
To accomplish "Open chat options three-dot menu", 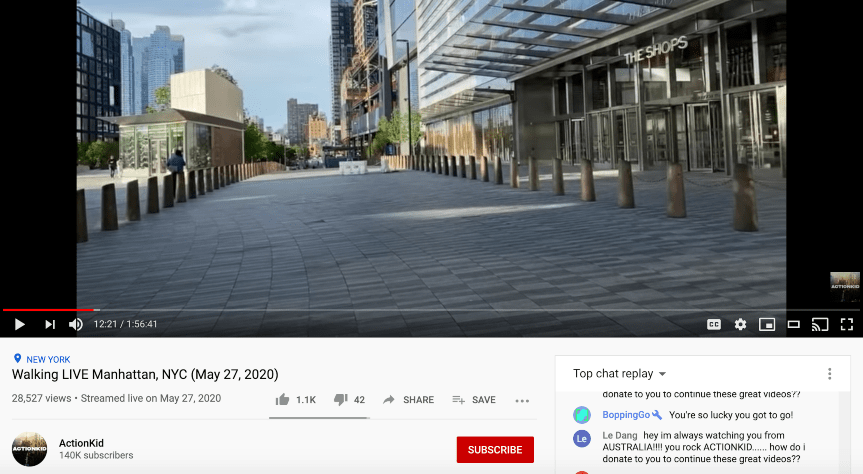I will click(x=829, y=374).
